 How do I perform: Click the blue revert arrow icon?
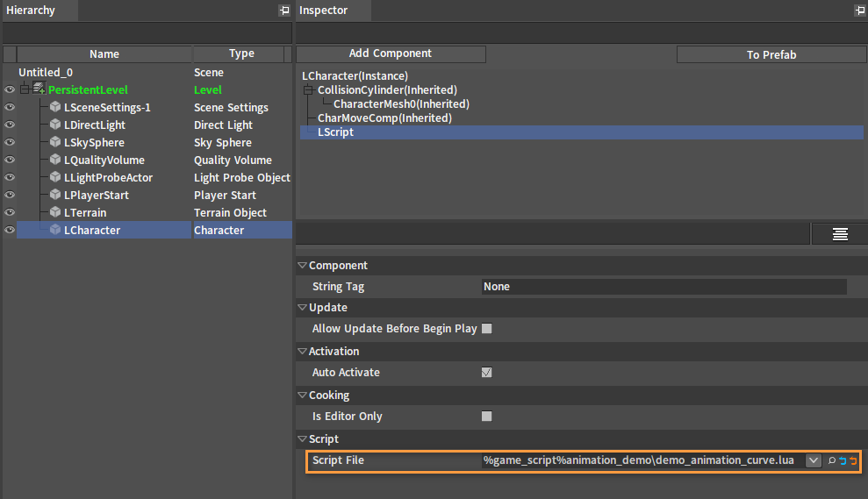843,460
